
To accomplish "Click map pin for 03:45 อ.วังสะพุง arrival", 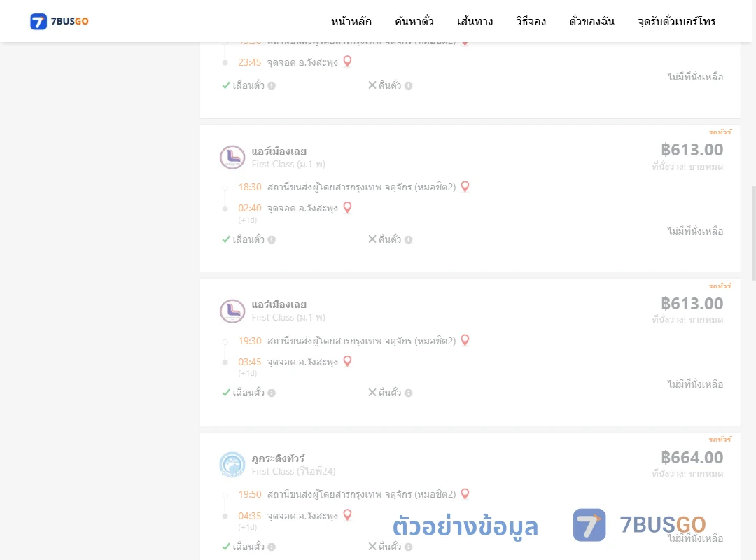I will tap(347, 361).
